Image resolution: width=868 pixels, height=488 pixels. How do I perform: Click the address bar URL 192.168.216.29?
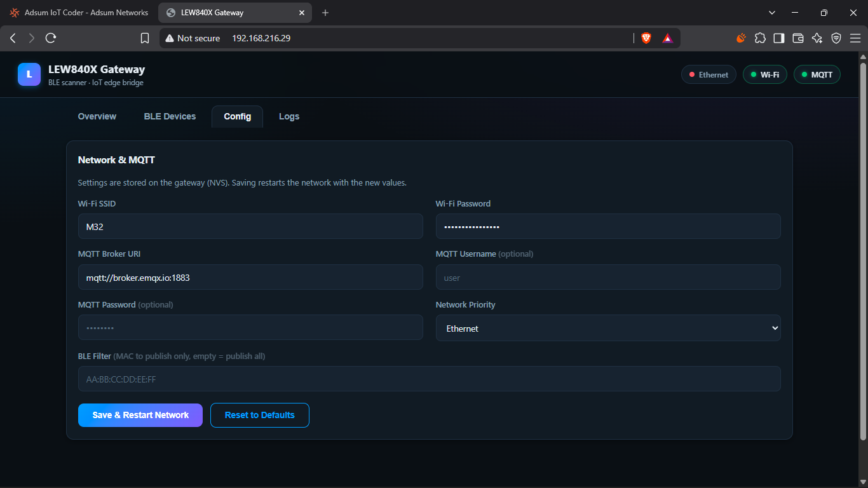click(x=261, y=38)
